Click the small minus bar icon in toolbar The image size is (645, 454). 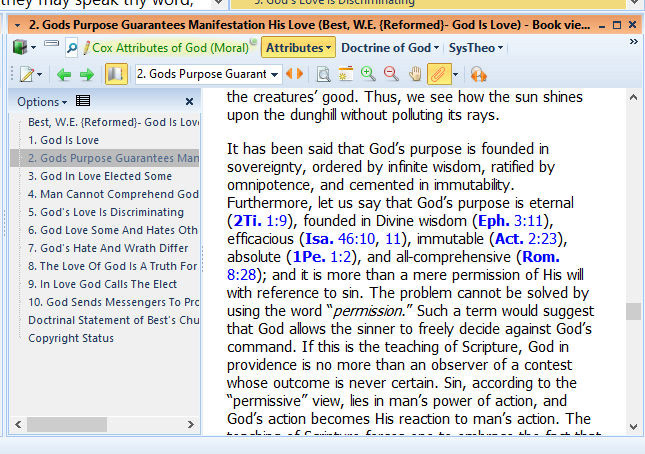pos(51,43)
